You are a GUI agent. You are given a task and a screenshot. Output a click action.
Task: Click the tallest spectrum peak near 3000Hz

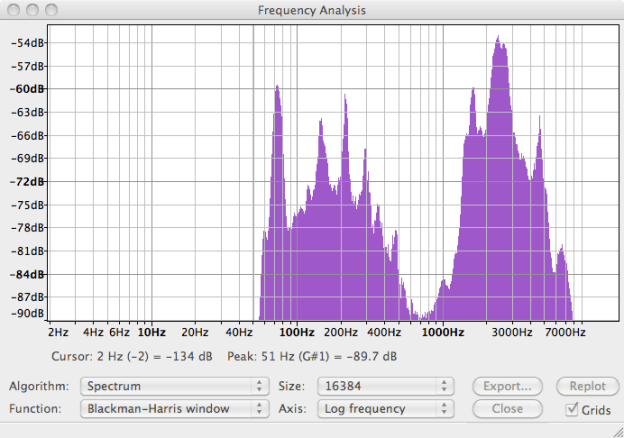499,40
